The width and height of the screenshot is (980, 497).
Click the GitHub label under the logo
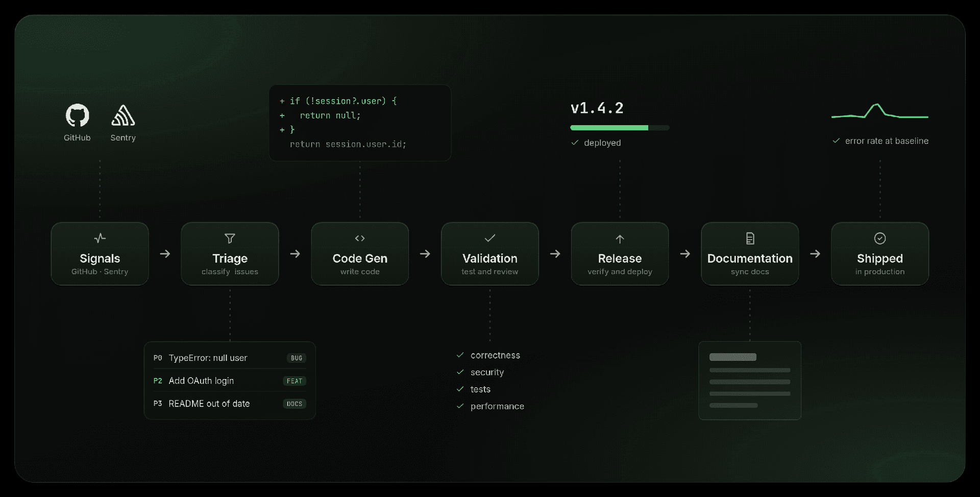pos(77,137)
